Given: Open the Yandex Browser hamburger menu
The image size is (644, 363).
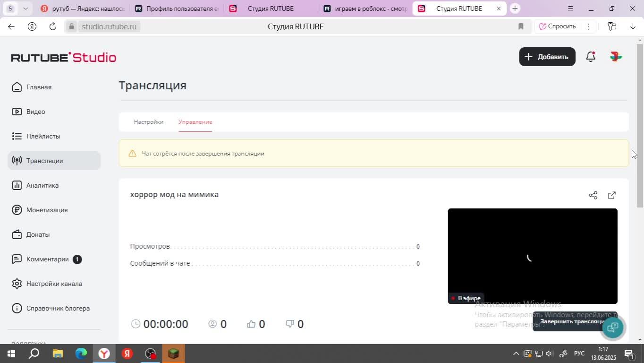Looking at the screenshot, I should point(570,9).
